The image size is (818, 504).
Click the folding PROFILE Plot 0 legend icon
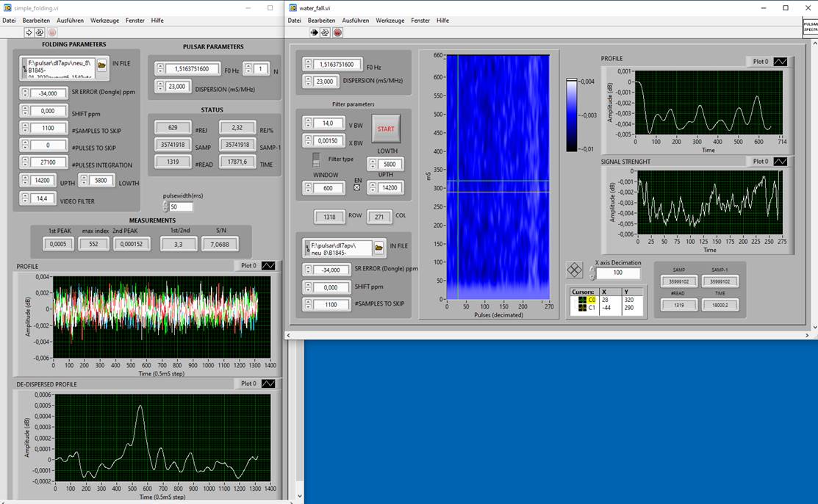pos(268,265)
